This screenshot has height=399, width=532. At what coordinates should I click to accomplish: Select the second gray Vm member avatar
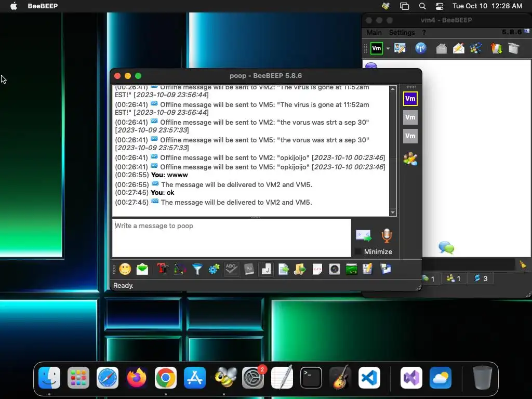410,117
